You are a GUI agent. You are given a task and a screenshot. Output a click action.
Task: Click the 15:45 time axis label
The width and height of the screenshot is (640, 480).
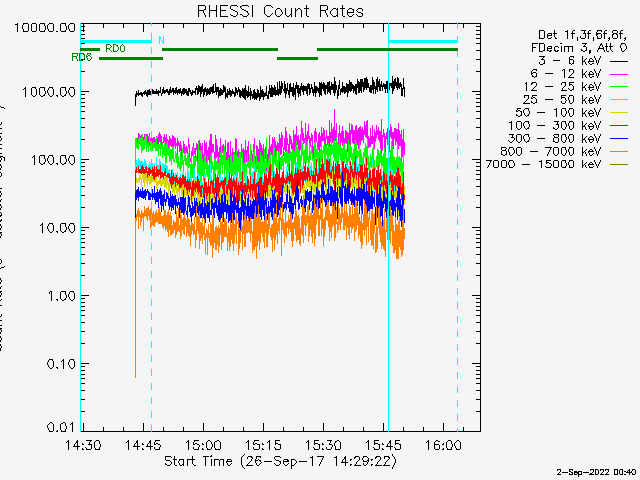coord(383,445)
